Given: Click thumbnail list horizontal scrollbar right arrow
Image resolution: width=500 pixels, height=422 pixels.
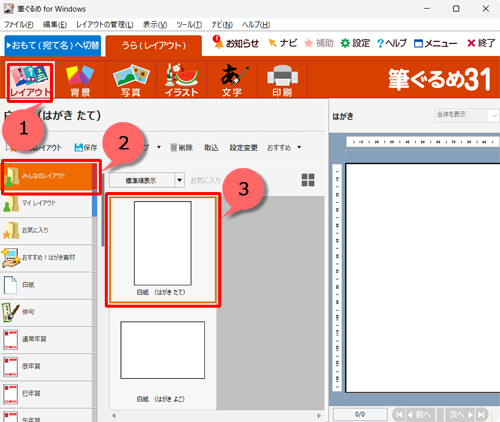Looking at the screenshot, I should 319,416.
